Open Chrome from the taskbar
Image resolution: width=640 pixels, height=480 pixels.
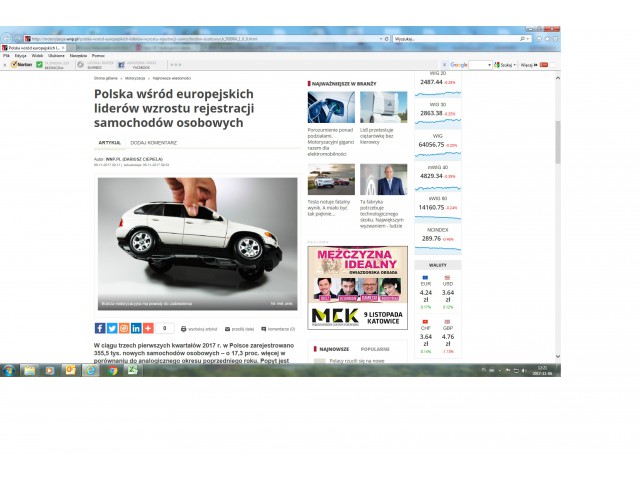tap(113, 369)
